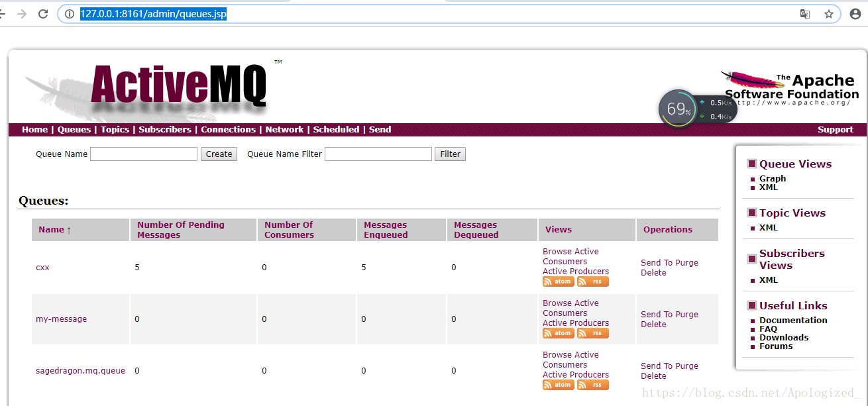Open the sagedragon.mq.queue link
Screen dimensions: 868x406
coord(80,371)
